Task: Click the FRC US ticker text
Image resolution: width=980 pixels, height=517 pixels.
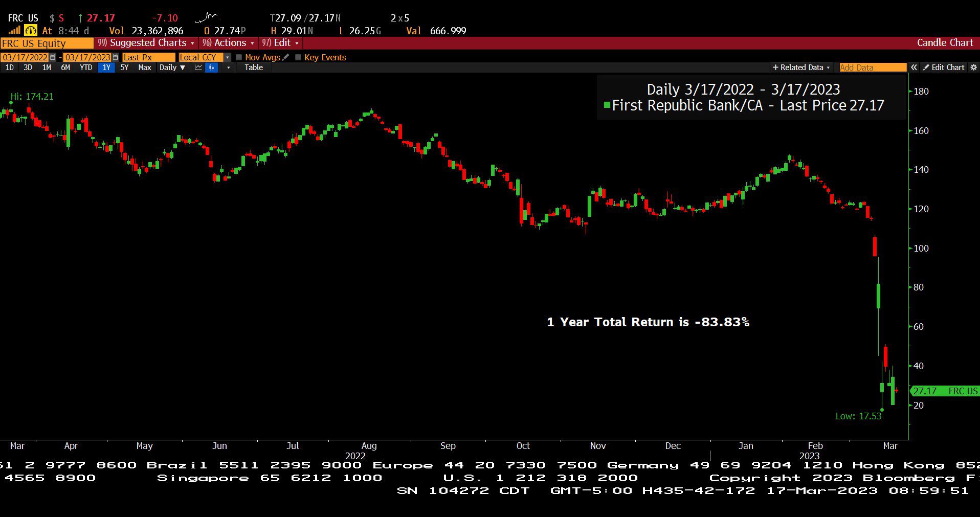Action: pos(23,18)
